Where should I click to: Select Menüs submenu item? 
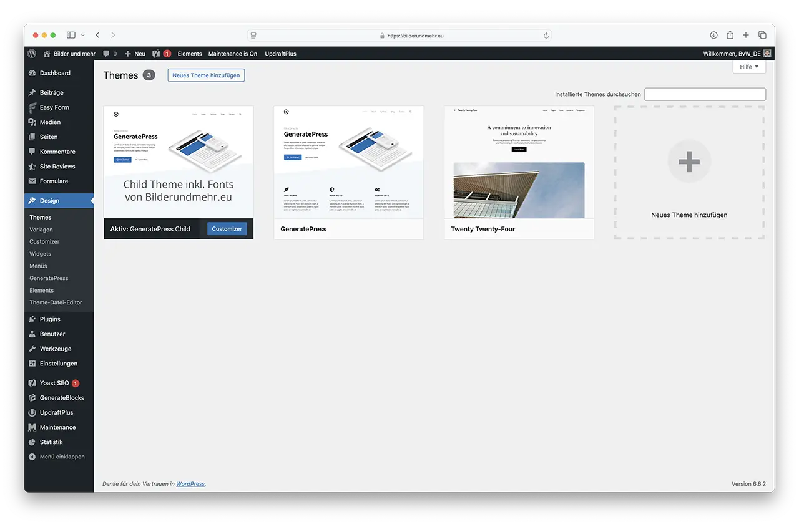point(38,266)
